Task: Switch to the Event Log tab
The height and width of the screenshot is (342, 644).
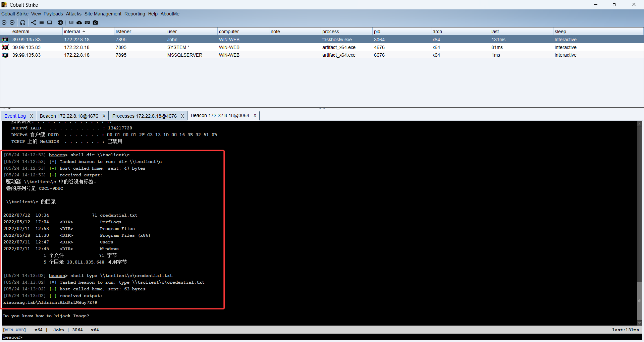Action: coord(15,116)
